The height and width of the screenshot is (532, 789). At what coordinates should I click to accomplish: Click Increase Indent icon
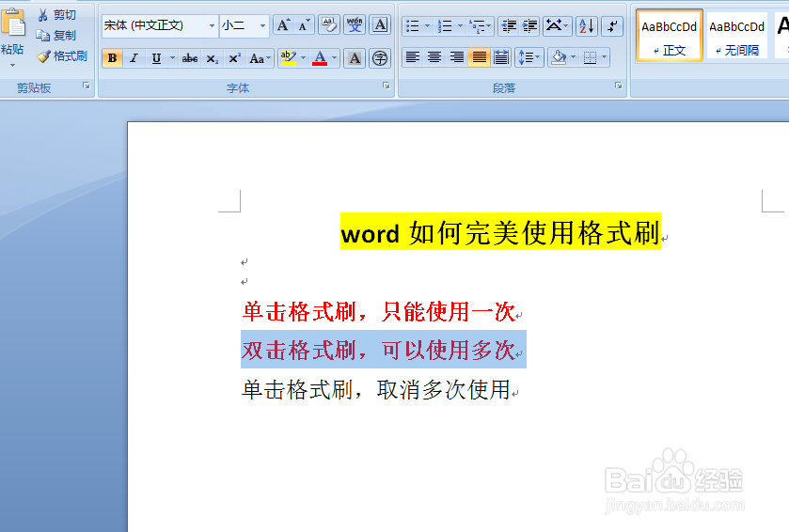pyautogui.click(x=529, y=26)
